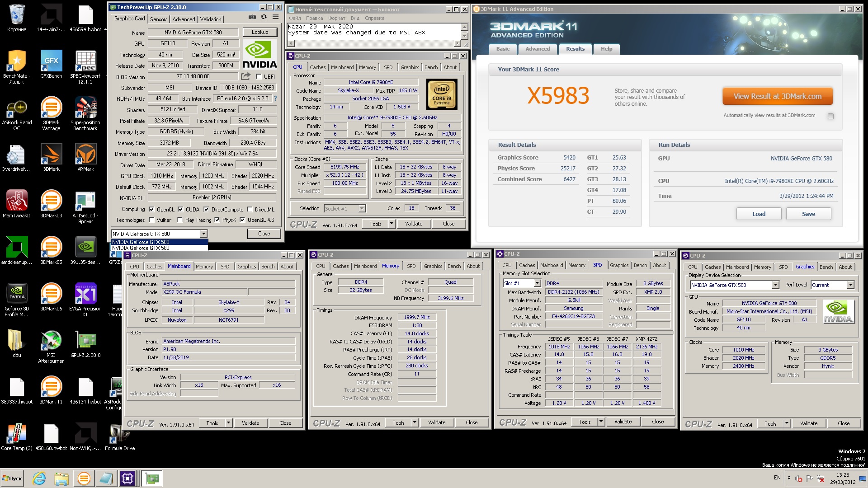Switch to the Advanced tab in GPU-Z

[184, 19]
